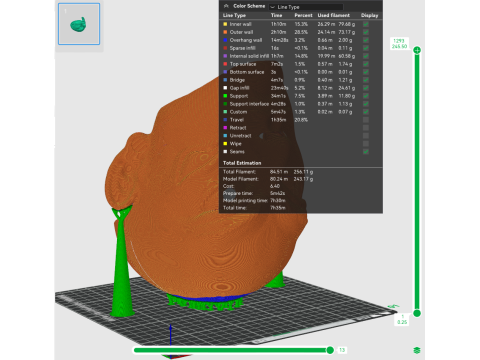Enable display of Travel lines

click(366, 120)
